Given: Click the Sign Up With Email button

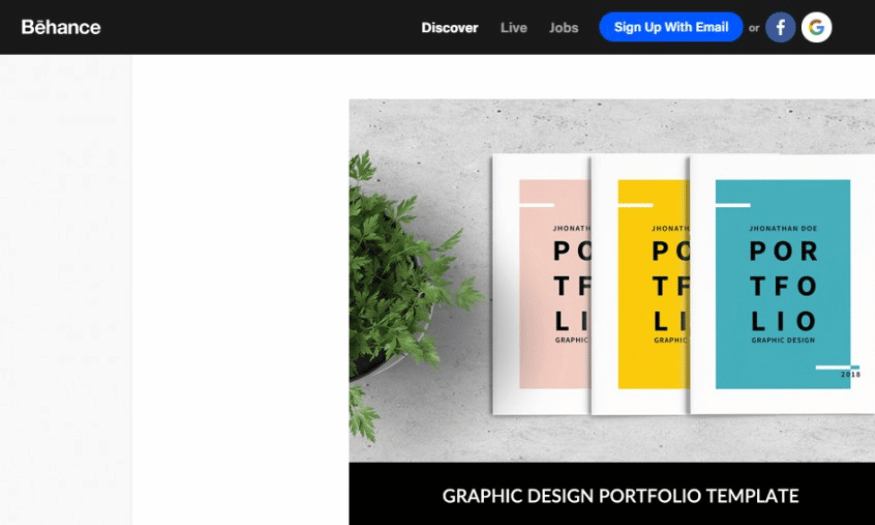Looking at the screenshot, I should (x=671, y=27).
